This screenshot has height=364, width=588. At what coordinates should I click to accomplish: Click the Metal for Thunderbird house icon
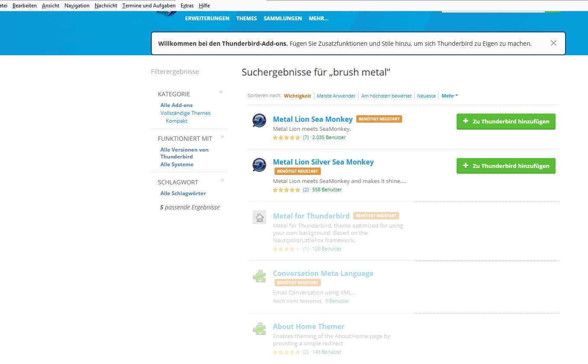pos(259,217)
